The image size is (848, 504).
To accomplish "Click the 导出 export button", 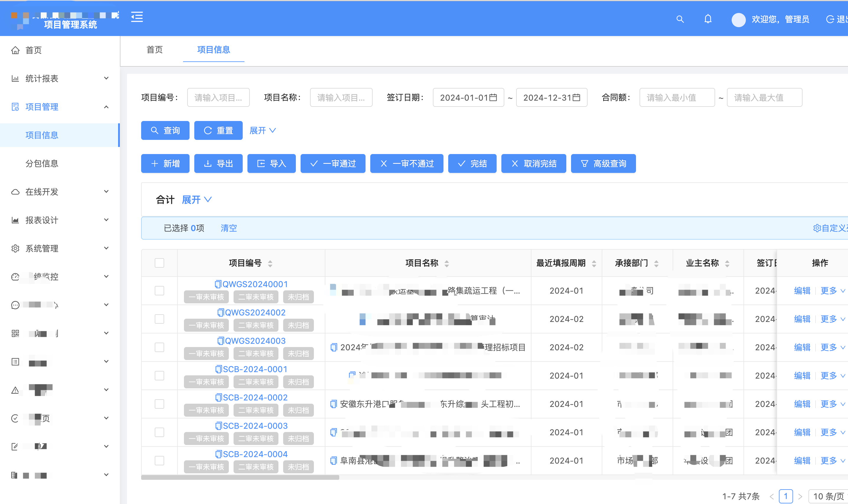I will coord(218,163).
